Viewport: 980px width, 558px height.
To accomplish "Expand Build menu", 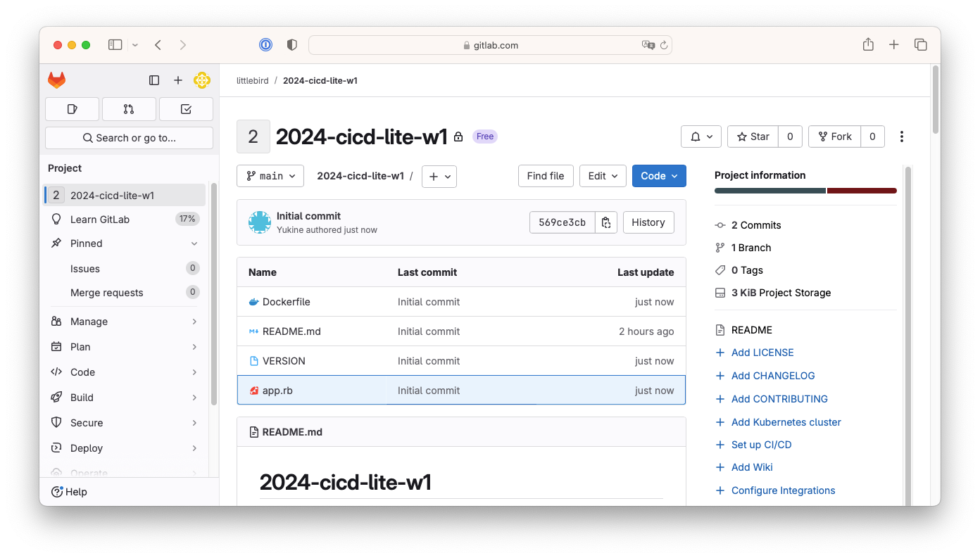I will coord(125,398).
